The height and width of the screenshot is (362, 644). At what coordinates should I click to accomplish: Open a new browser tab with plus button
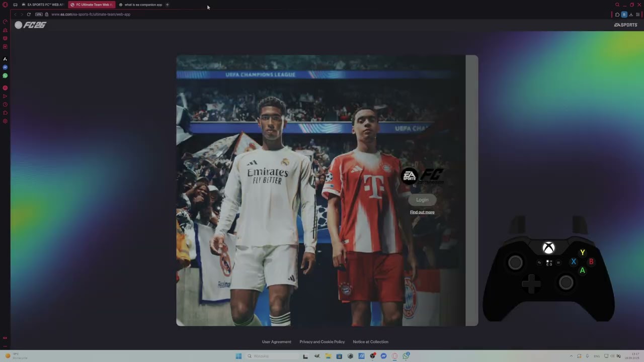(168, 5)
